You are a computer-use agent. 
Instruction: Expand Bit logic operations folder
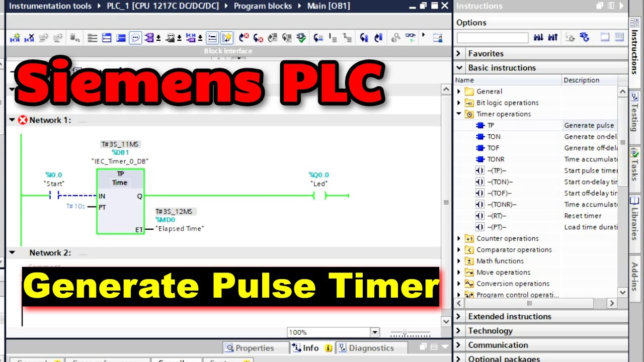(x=458, y=103)
